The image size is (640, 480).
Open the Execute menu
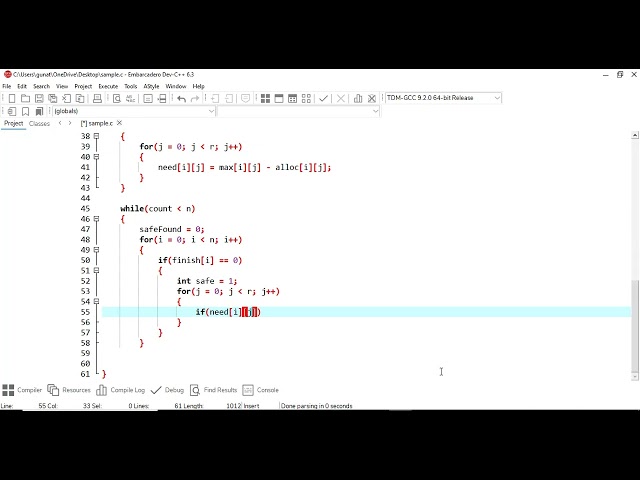pyautogui.click(x=108, y=87)
